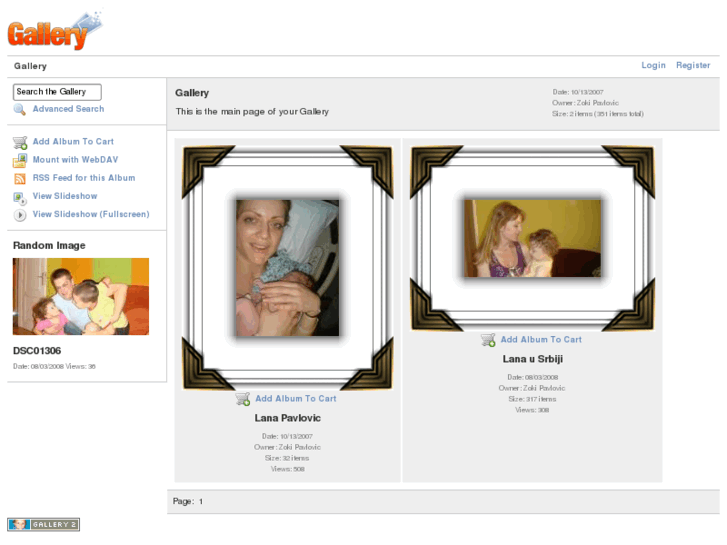The height and width of the screenshot is (545, 727).
Task: Click the Advanced Search magnifier icon
Action: [x=19, y=109]
